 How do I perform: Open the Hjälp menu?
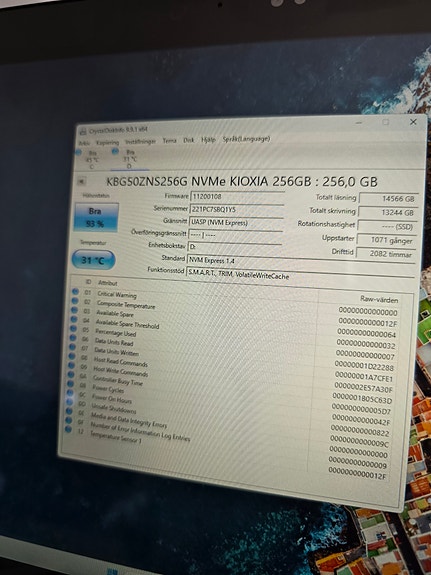click(x=208, y=140)
